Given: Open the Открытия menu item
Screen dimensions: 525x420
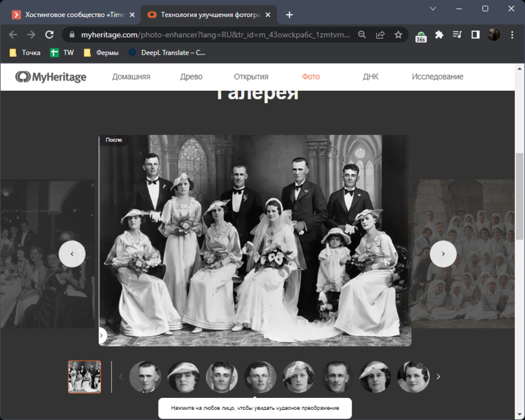Looking at the screenshot, I should (251, 77).
